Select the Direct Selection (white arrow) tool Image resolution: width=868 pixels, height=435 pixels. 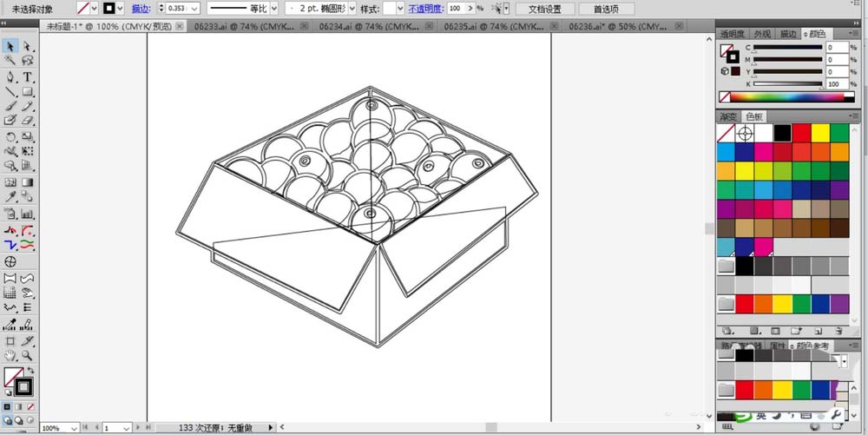[28, 46]
